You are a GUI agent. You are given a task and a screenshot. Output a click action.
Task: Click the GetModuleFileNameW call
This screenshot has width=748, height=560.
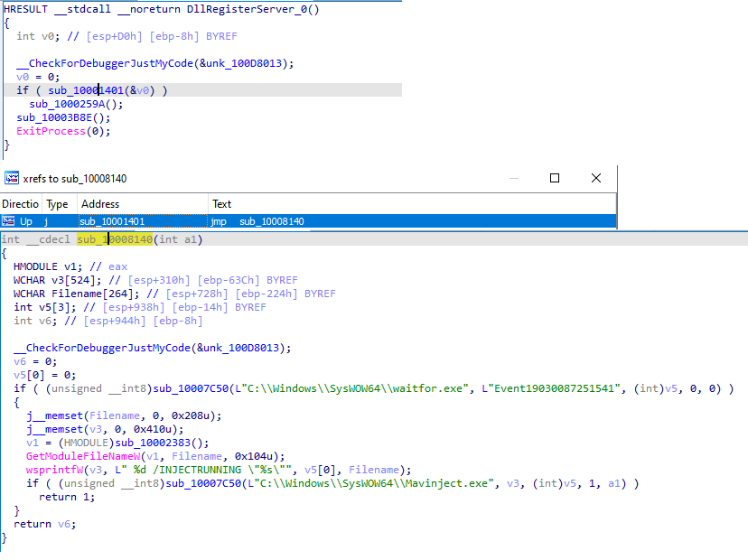click(x=83, y=456)
